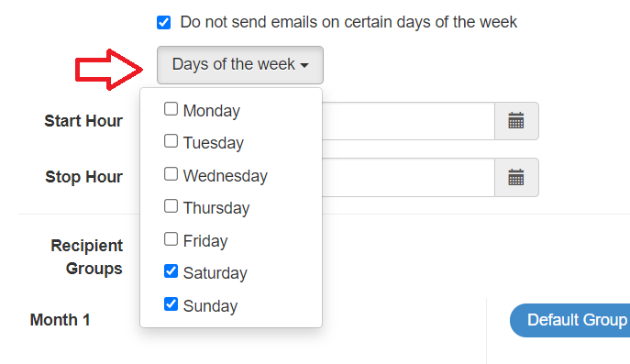The height and width of the screenshot is (364, 630).
Task: Select the Default Group recipient button
Action: coord(569,320)
